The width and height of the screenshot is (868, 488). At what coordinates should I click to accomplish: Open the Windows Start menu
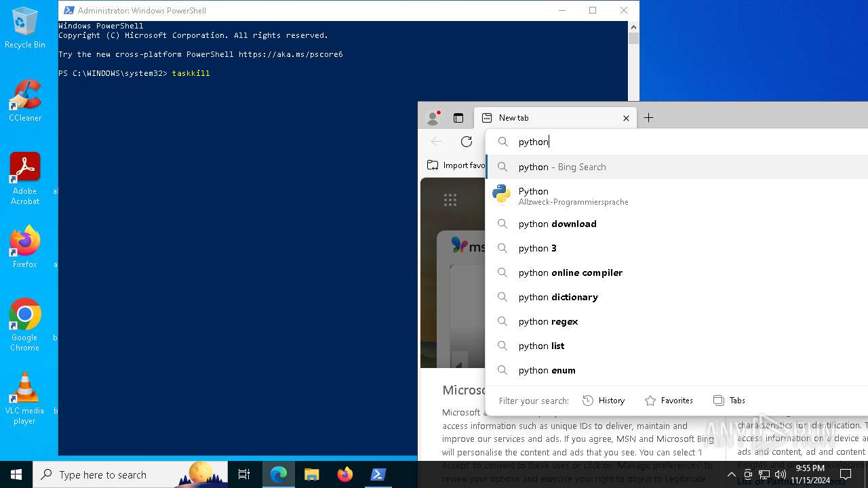[x=16, y=474]
